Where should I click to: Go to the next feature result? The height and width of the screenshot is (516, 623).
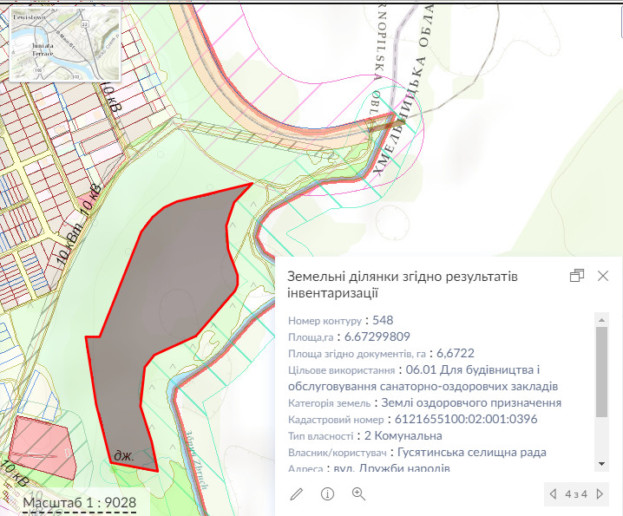(x=601, y=493)
